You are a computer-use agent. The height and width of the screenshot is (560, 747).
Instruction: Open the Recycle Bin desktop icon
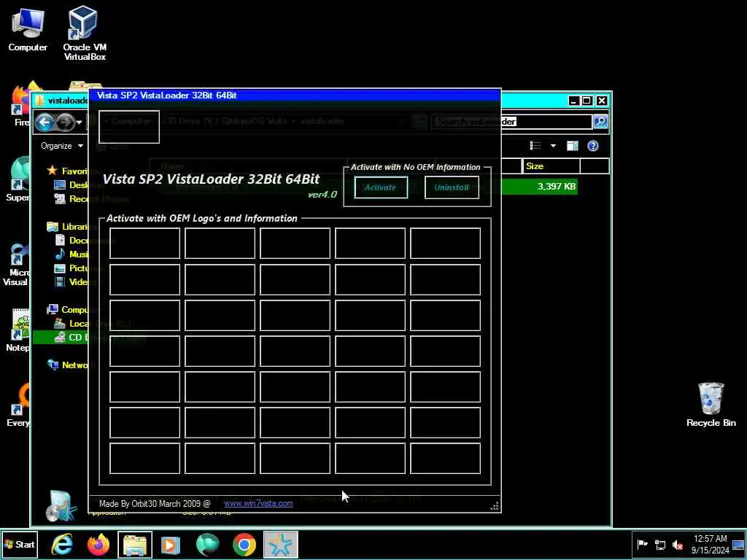711,404
